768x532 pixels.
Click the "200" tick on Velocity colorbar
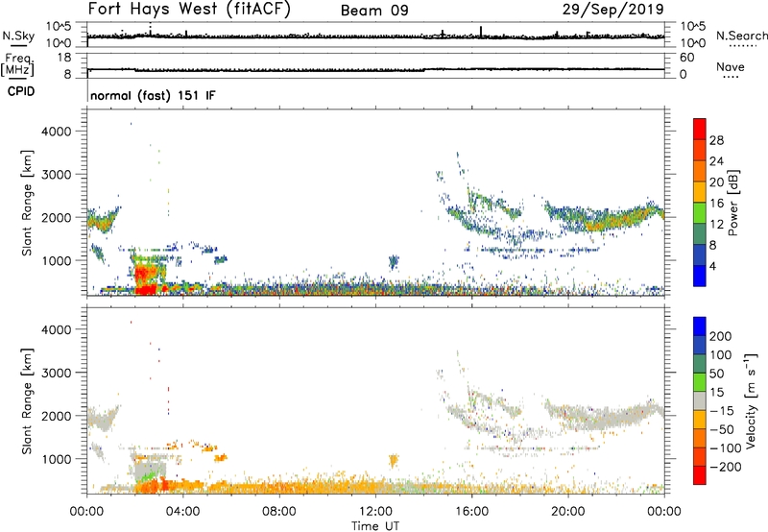[x=721, y=336]
